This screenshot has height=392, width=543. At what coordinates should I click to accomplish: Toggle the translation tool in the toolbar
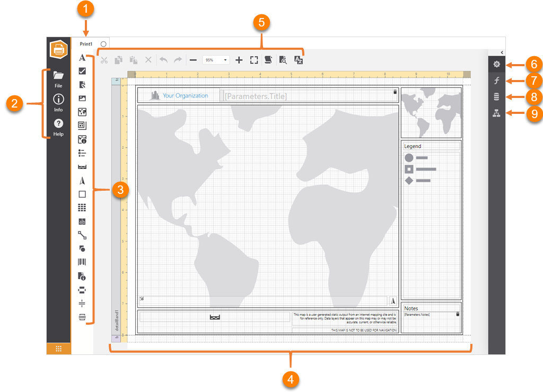299,60
